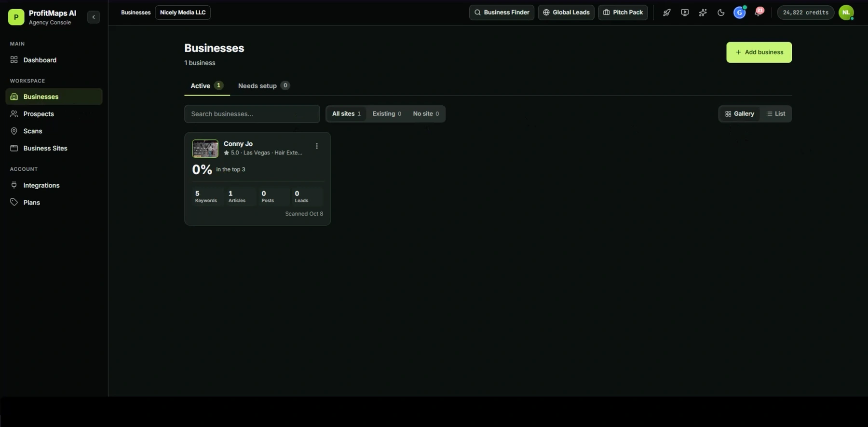Open the Dashboard page
The image size is (868, 427).
click(54, 60)
